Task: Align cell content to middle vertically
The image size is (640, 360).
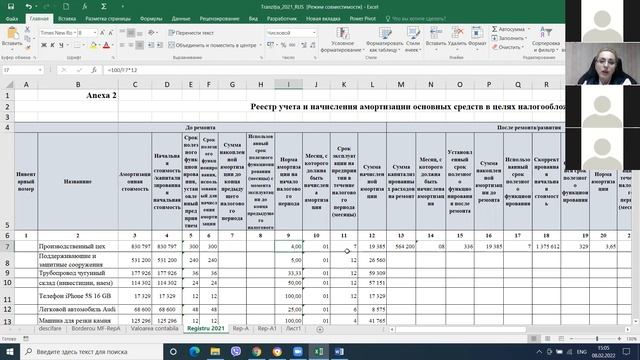Action: [131, 33]
